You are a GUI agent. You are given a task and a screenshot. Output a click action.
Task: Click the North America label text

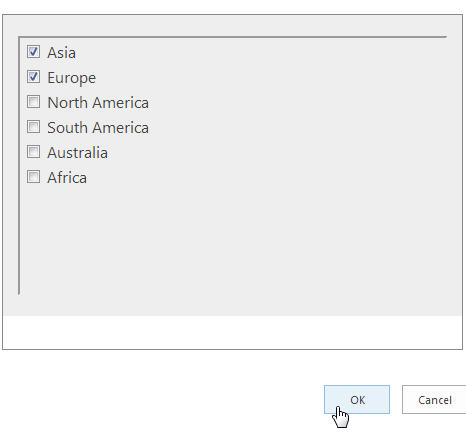(98, 103)
